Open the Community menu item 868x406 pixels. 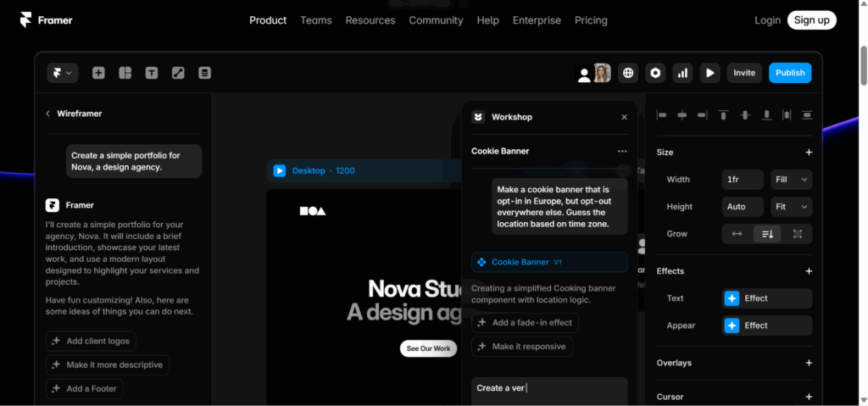click(436, 20)
